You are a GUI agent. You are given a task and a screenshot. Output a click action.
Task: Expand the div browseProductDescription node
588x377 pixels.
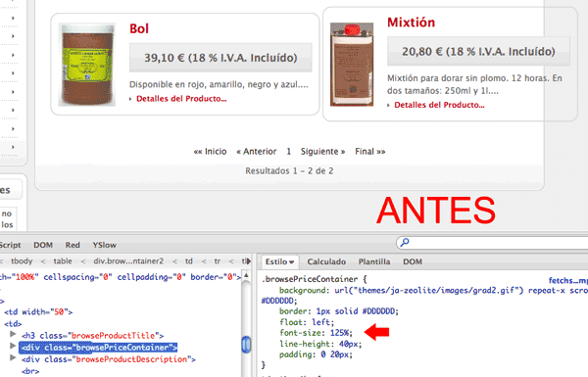coord(13,357)
